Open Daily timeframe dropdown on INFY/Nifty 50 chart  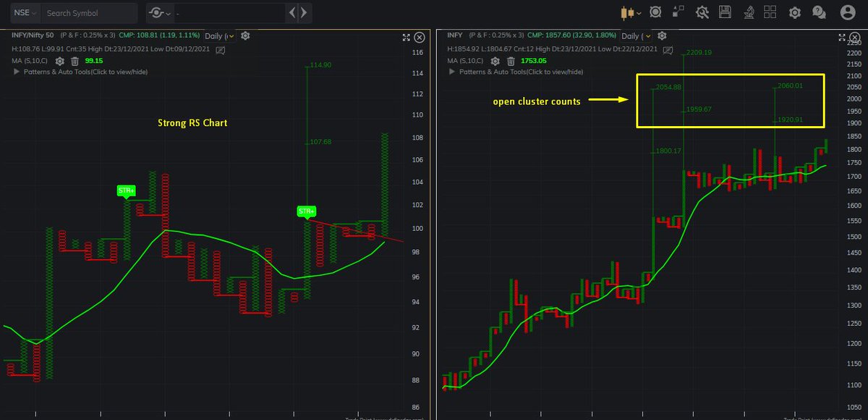click(219, 35)
